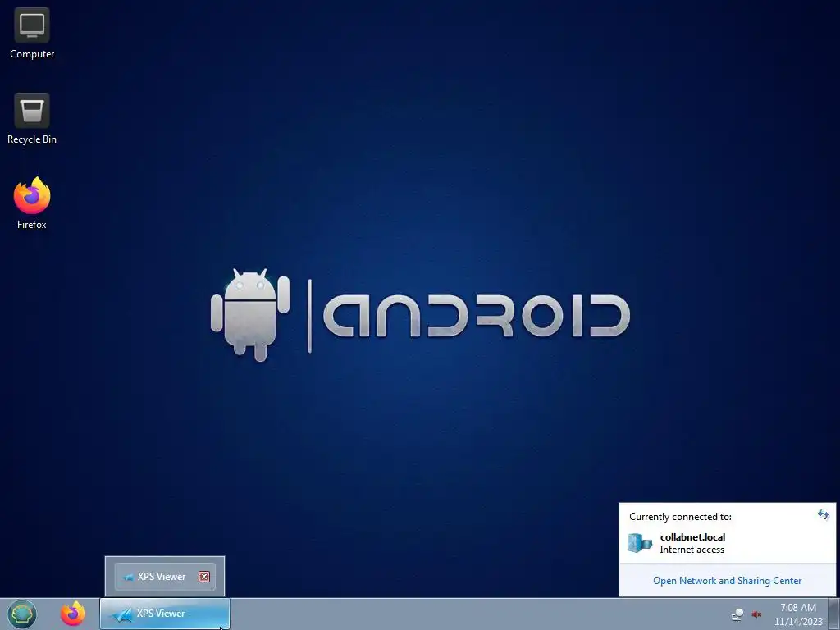
Task: Click the muted volume tray icon
Action: tap(756, 614)
